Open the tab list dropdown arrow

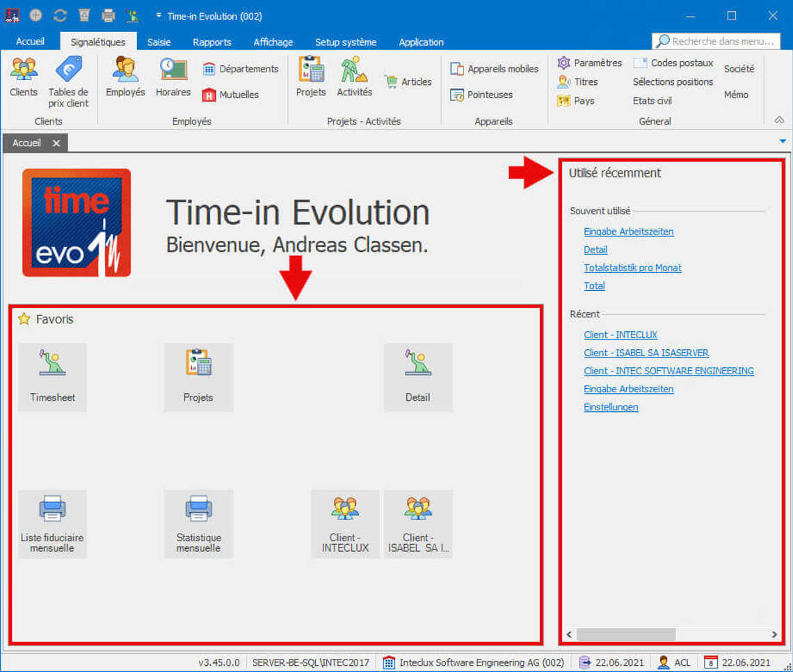(x=783, y=142)
